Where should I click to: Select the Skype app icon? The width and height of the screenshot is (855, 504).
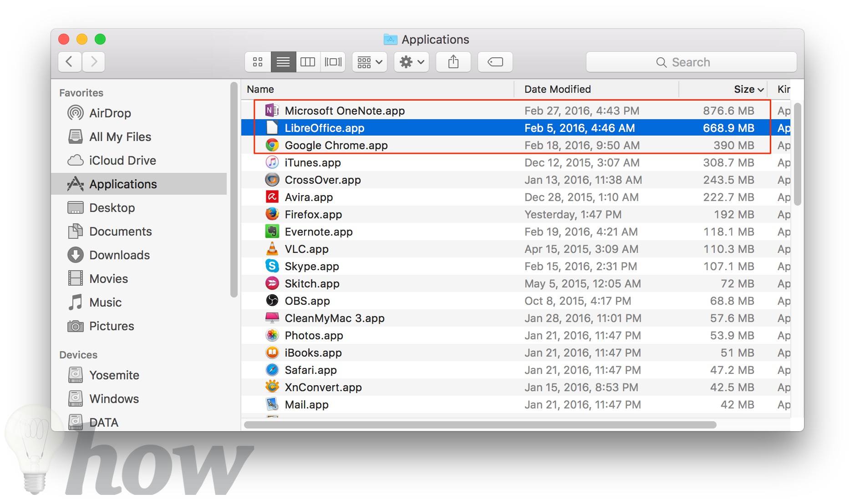coord(272,266)
